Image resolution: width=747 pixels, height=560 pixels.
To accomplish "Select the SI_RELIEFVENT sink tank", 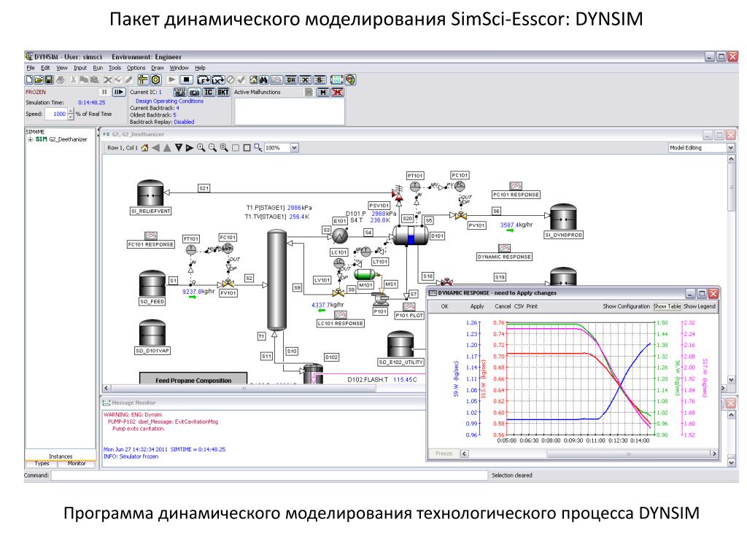I will (150, 192).
